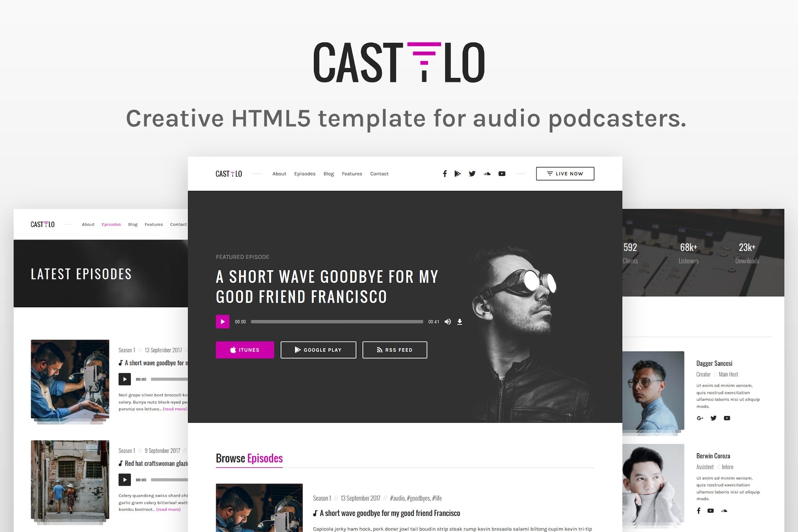Viewport: 798px width, 532px height.
Task: Click the Google Play icon in nav bar
Action: pos(458,173)
